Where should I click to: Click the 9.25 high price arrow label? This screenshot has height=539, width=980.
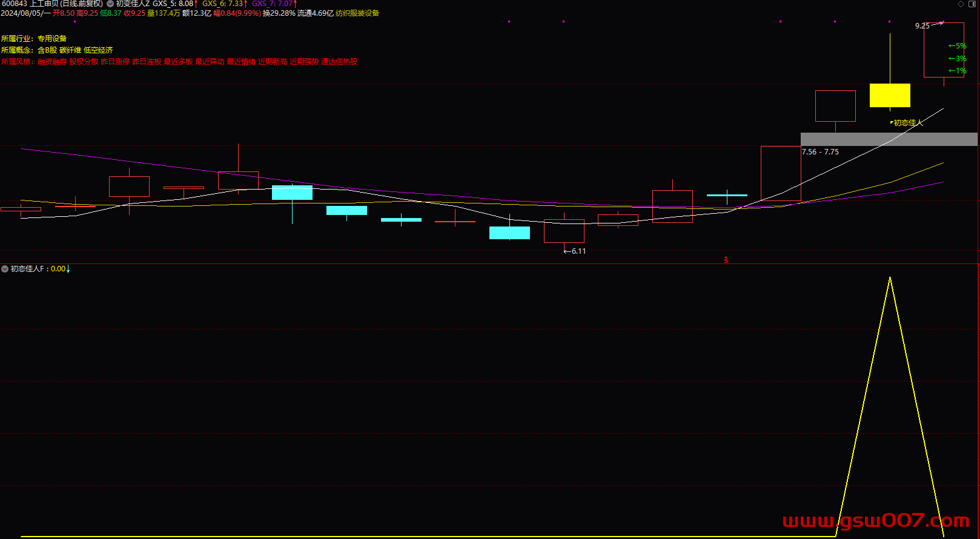click(x=928, y=25)
